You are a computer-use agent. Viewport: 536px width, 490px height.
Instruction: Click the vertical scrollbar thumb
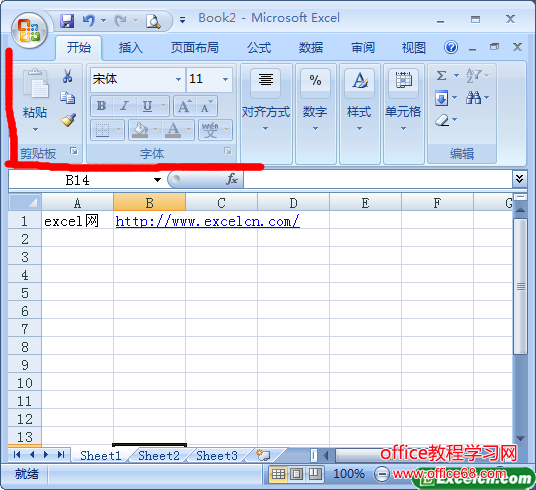520,287
